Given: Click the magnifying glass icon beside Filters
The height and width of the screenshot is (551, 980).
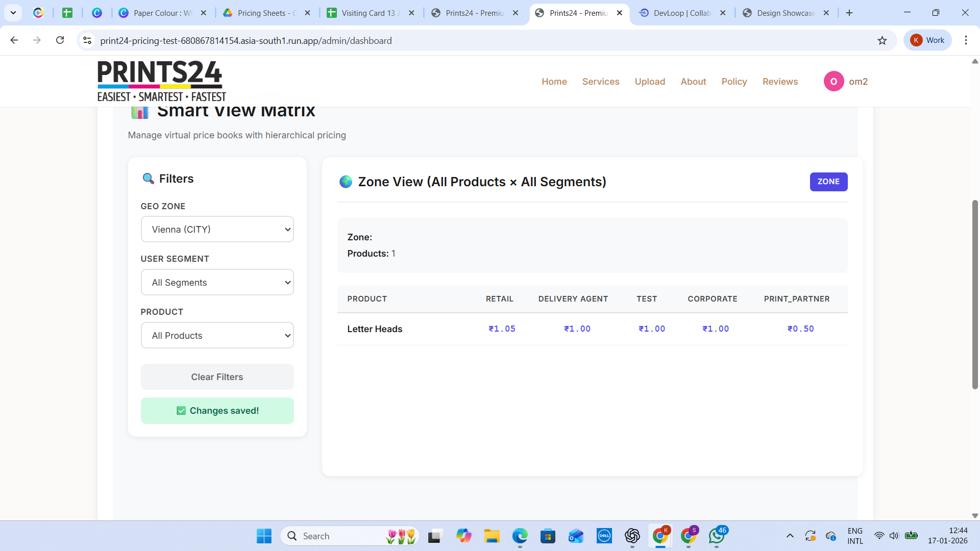Looking at the screenshot, I should click(x=148, y=178).
